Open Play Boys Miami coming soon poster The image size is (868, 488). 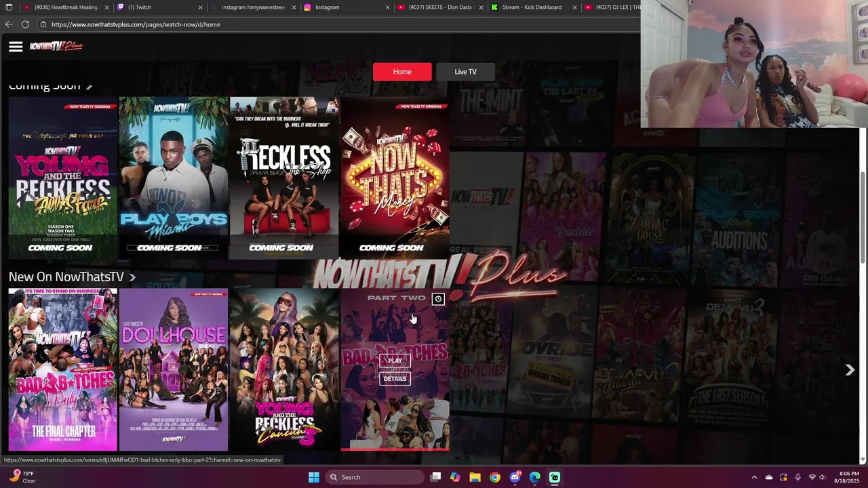click(x=174, y=178)
